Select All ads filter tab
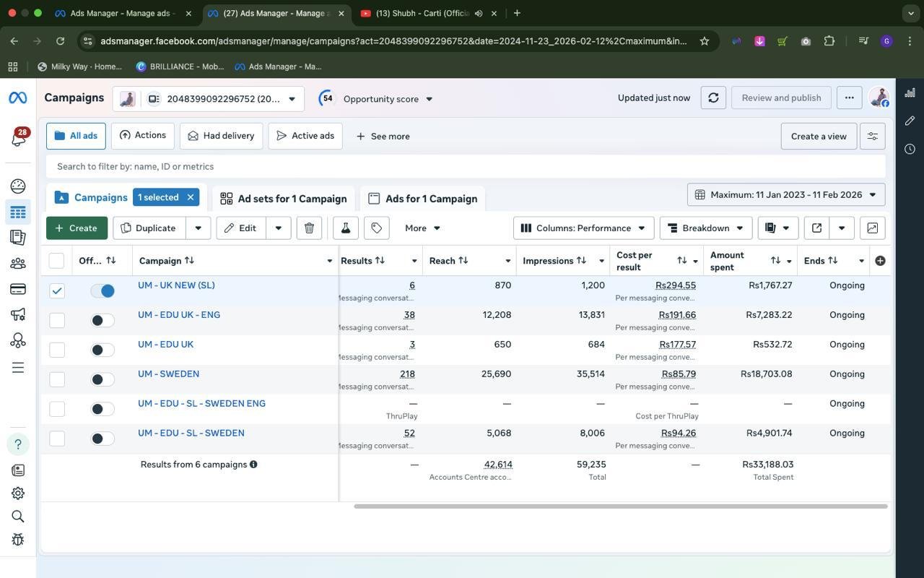The image size is (924, 578). pos(76,136)
